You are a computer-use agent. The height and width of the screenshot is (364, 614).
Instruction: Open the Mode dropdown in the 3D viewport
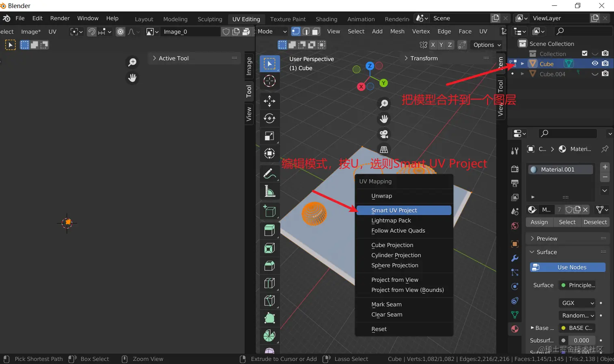[272, 31]
